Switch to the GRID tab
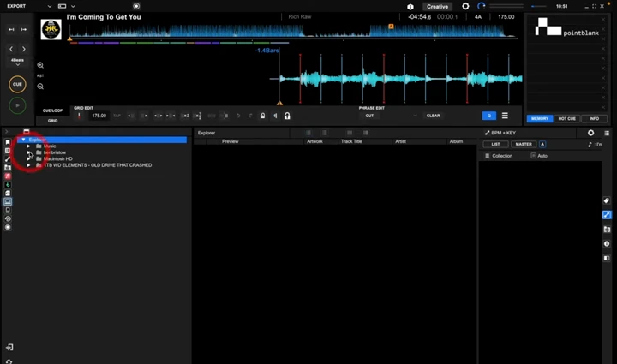The image size is (617, 364). point(52,121)
